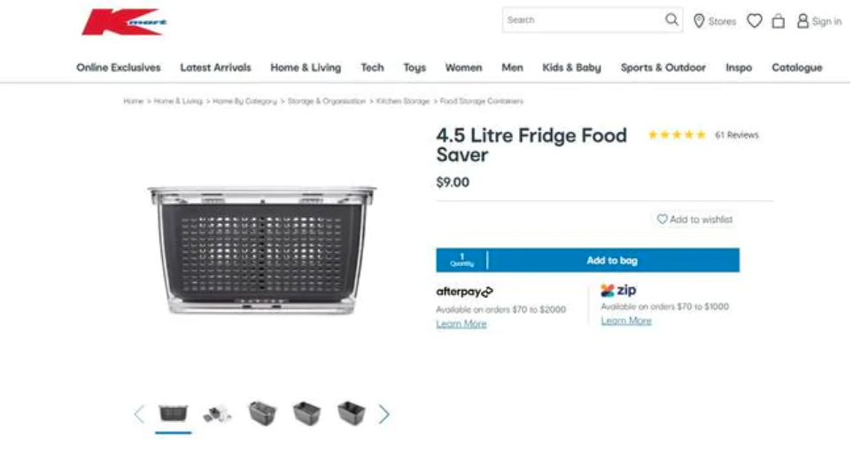
Task: Show next product thumbnails with right arrow
Action: (384, 414)
